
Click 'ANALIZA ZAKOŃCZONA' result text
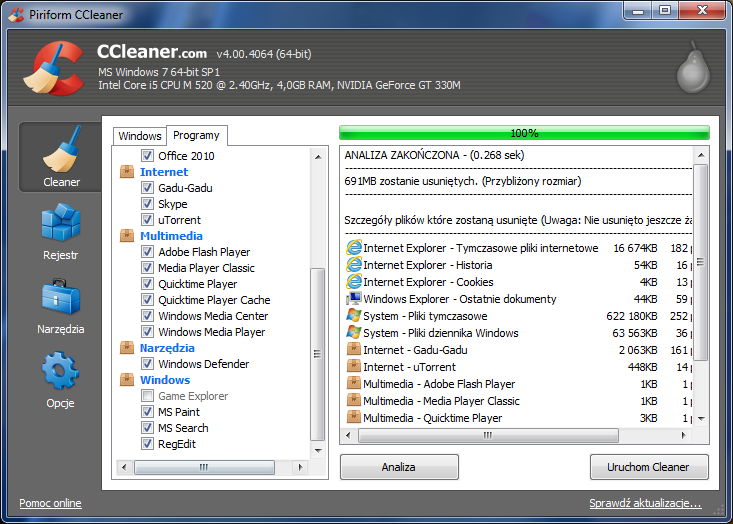point(402,155)
